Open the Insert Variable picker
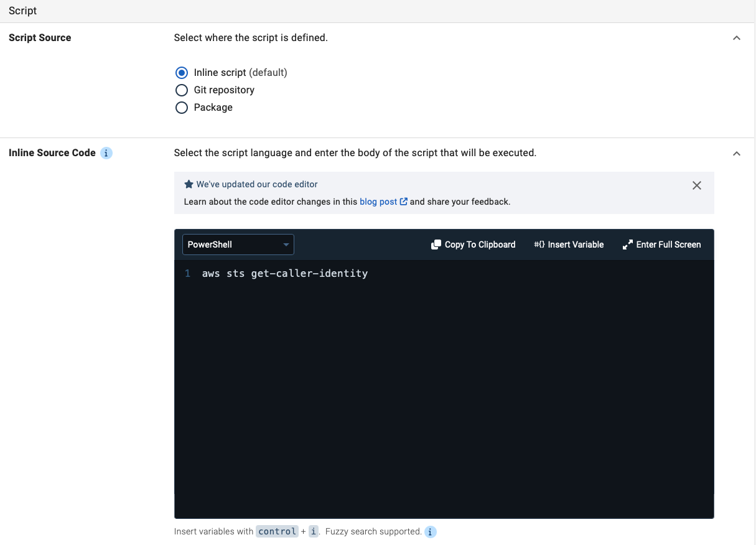Image resolution: width=756 pixels, height=545 pixels. tap(568, 244)
